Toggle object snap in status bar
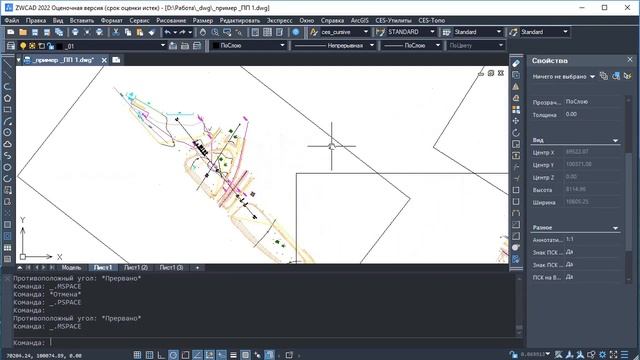The image size is (640, 360). coord(185,355)
